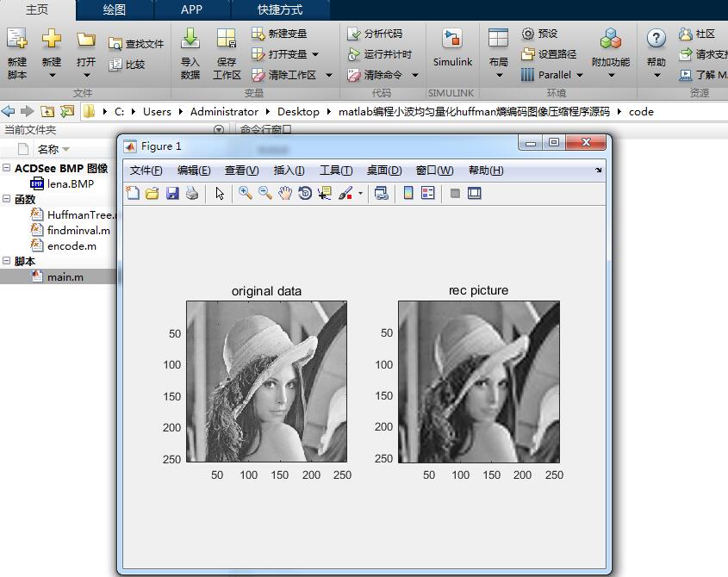Click the Open (打开) folder icon
This screenshot has width=728, height=577.
(x=86, y=39)
